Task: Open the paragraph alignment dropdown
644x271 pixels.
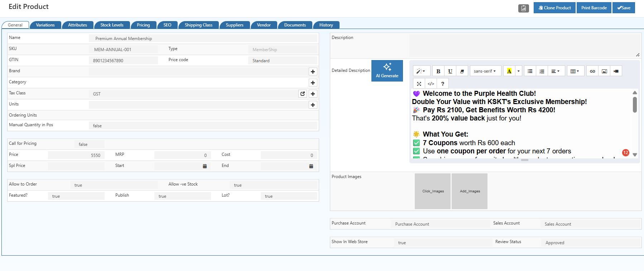Action: [x=556, y=71]
